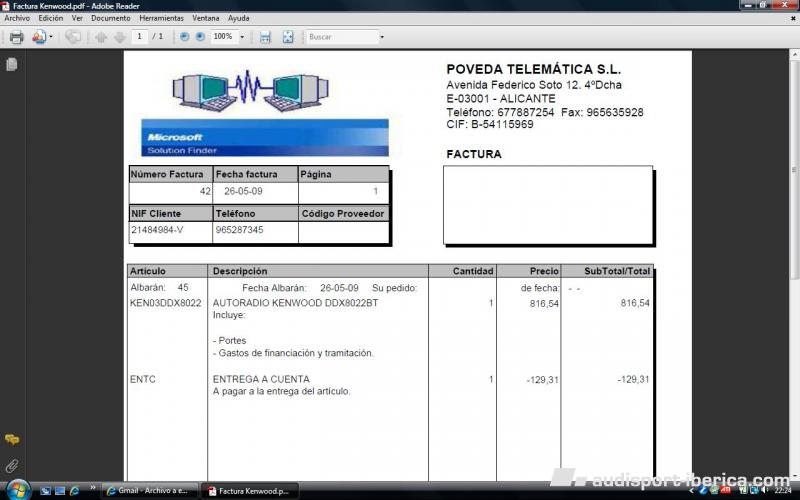The height and width of the screenshot is (500, 800).
Task: Click the Microsoft Solution Finder banner
Action: coord(265,138)
